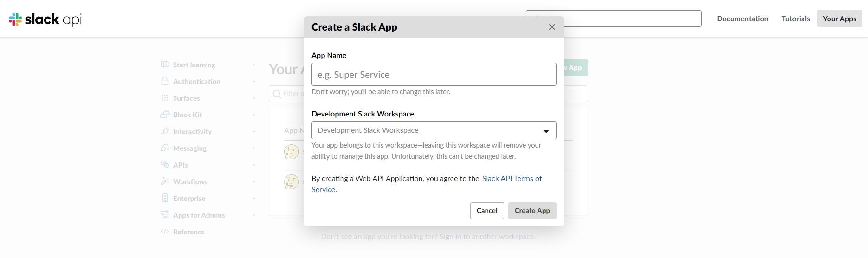The image size is (868, 258).
Task: Click the Apps for Admins sliders icon
Action: 165,215
